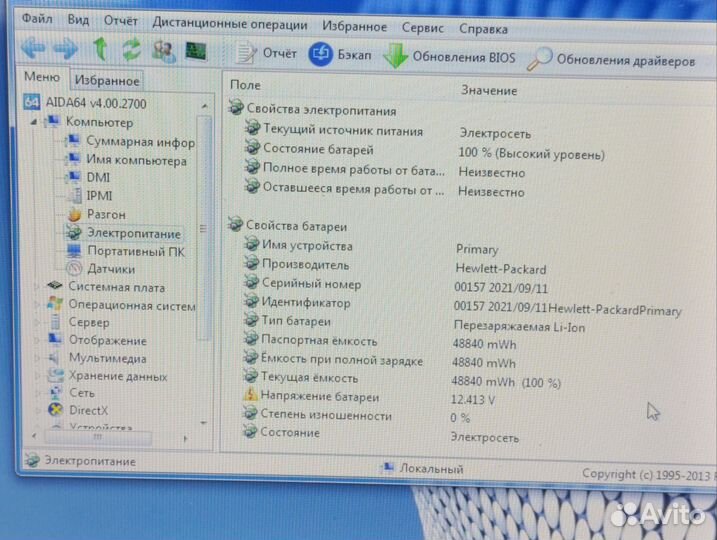Open the Отчёт menu

[x=121, y=21]
